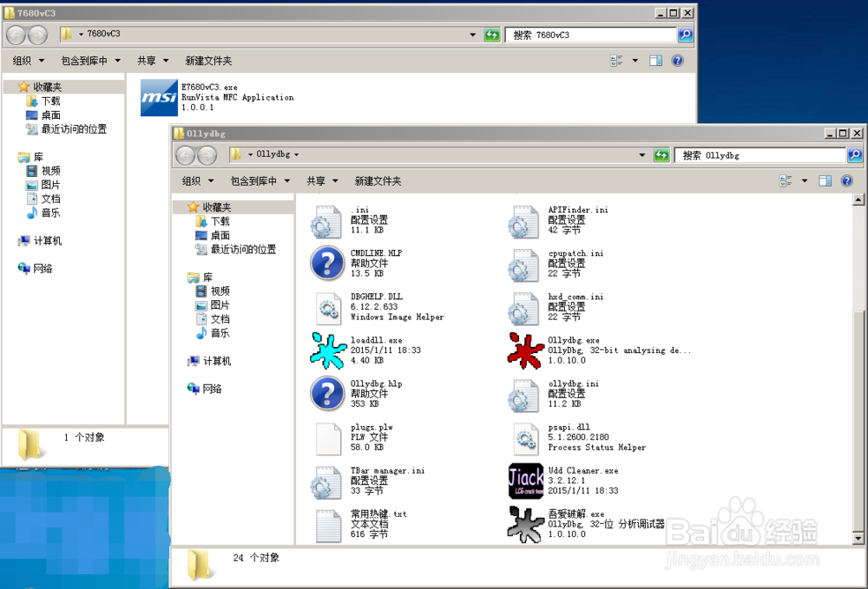Open 共享 menu in Ollydbg window
This screenshot has width=868, height=589.
pyautogui.click(x=322, y=180)
